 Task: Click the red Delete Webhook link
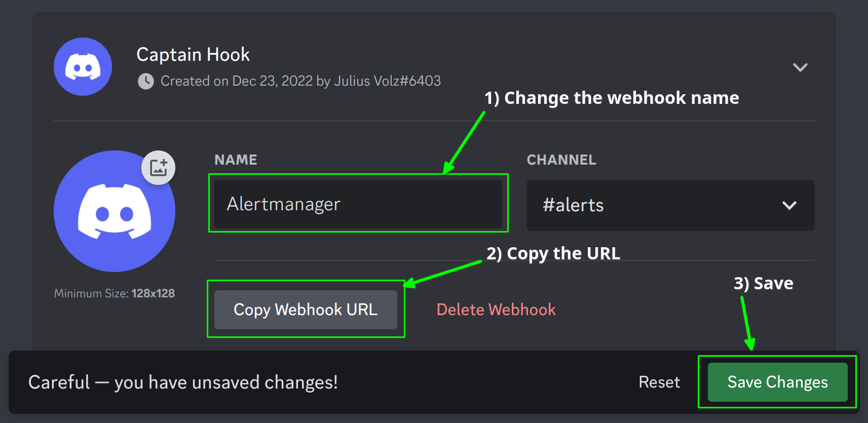click(x=496, y=310)
